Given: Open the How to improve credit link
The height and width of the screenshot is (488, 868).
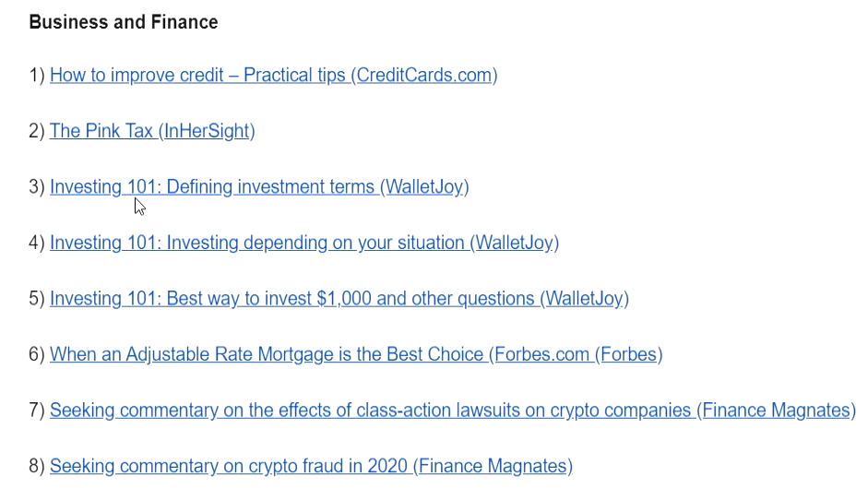Looking at the screenshot, I should [x=273, y=76].
